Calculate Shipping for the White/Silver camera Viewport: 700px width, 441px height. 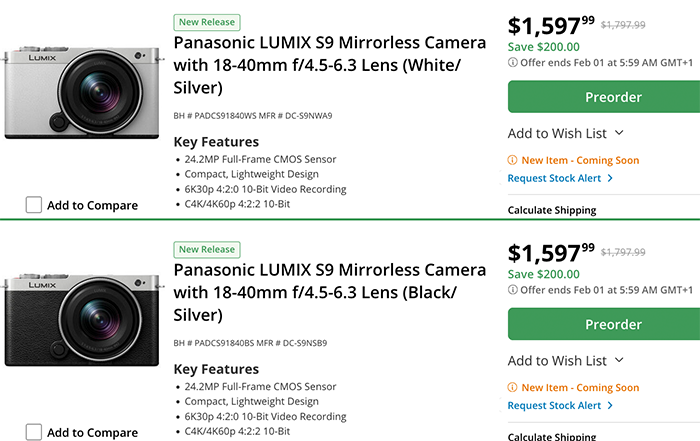[x=552, y=211]
